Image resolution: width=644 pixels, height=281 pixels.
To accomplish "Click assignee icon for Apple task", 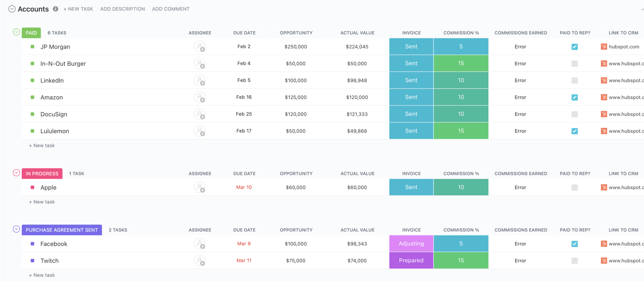I will pos(200,188).
